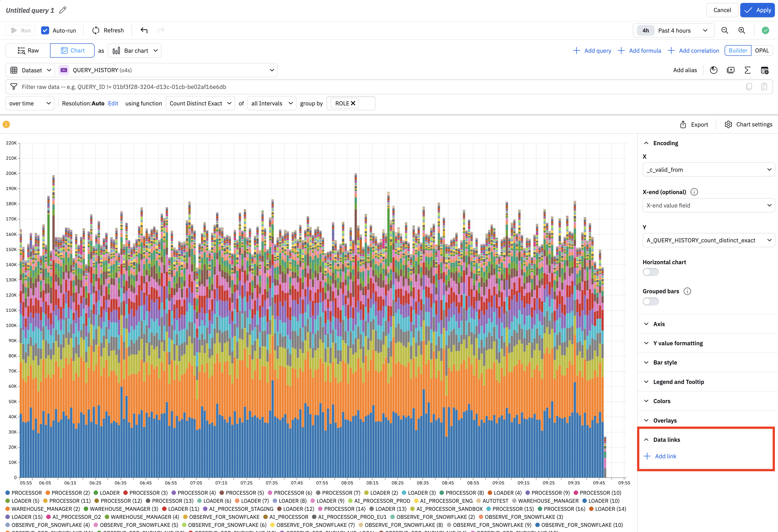Switch to the Raw view tab
Image resolution: width=778 pixels, height=532 pixels.
[28, 50]
